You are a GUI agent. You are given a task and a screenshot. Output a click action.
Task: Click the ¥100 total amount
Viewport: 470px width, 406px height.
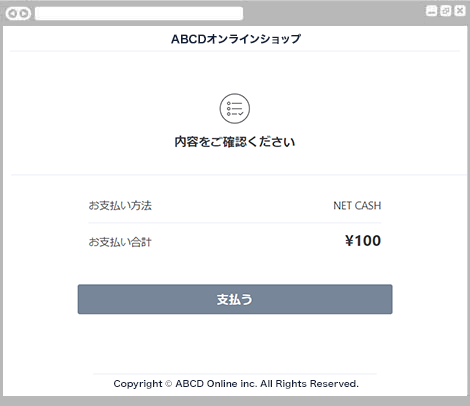pos(363,241)
